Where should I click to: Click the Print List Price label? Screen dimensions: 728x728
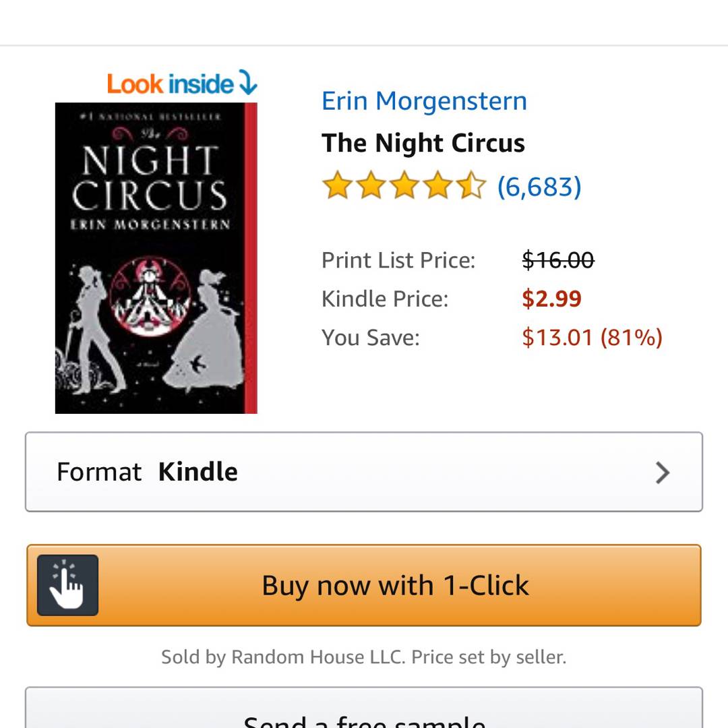[398, 260]
